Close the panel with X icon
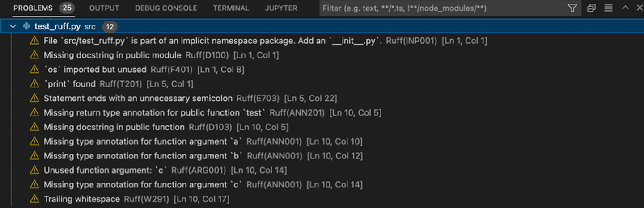 tap(640, 8)
